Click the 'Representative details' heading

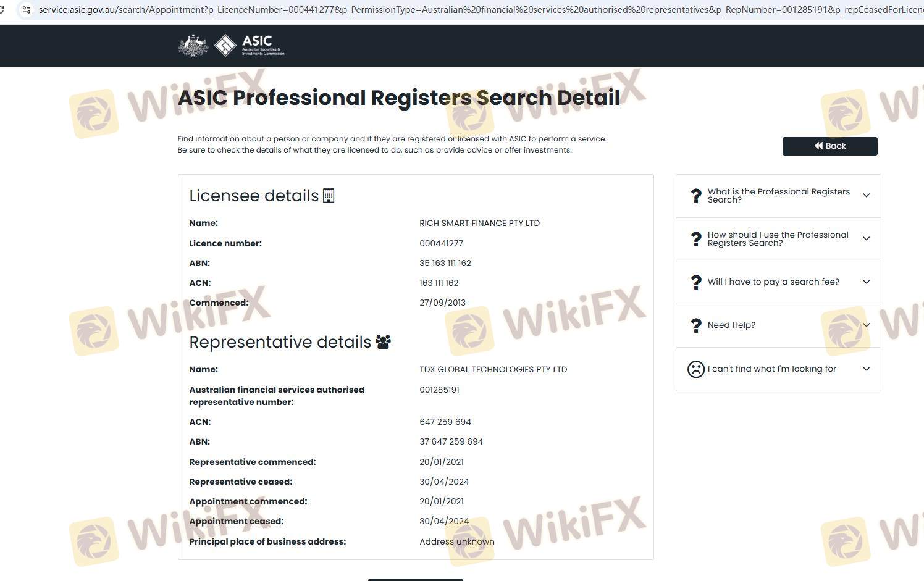point(280,342)
